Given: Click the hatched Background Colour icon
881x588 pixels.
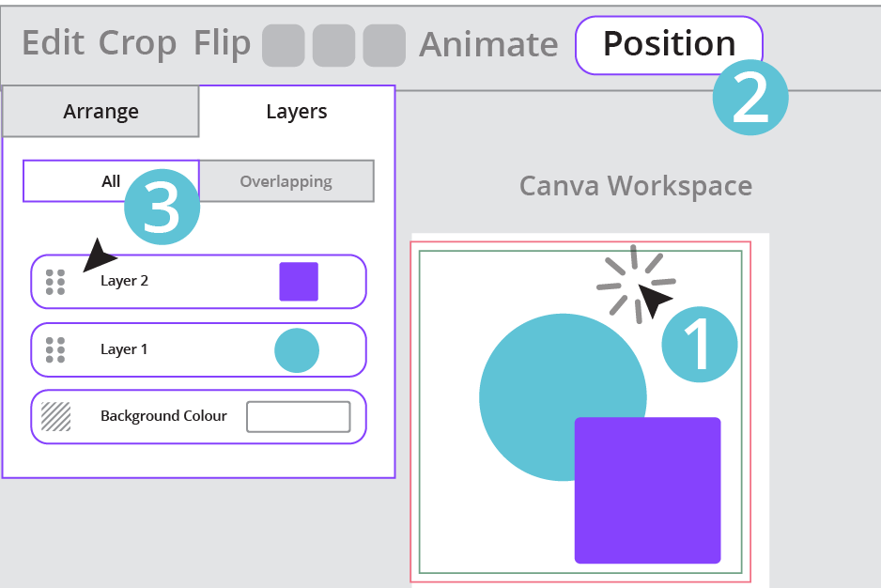Looking at the screenshot, I should 55,416.
